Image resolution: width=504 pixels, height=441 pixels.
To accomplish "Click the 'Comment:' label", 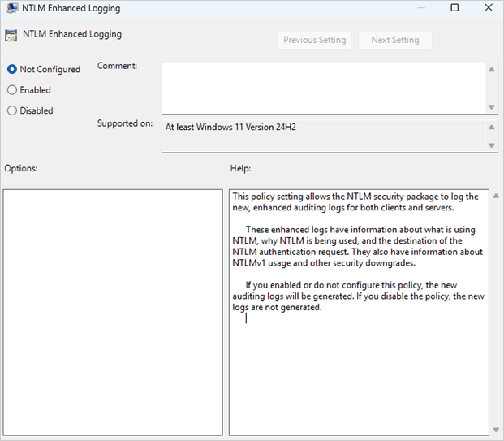I will click(x=118, y=66).
